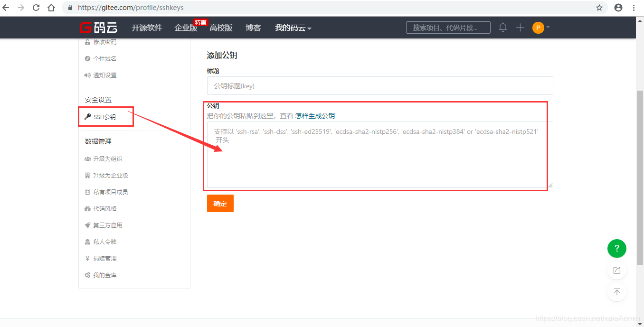This screenshot has width=644, height=327.
Task: Open Chrome three-dot menu
Action: click(x=634, y=8)
